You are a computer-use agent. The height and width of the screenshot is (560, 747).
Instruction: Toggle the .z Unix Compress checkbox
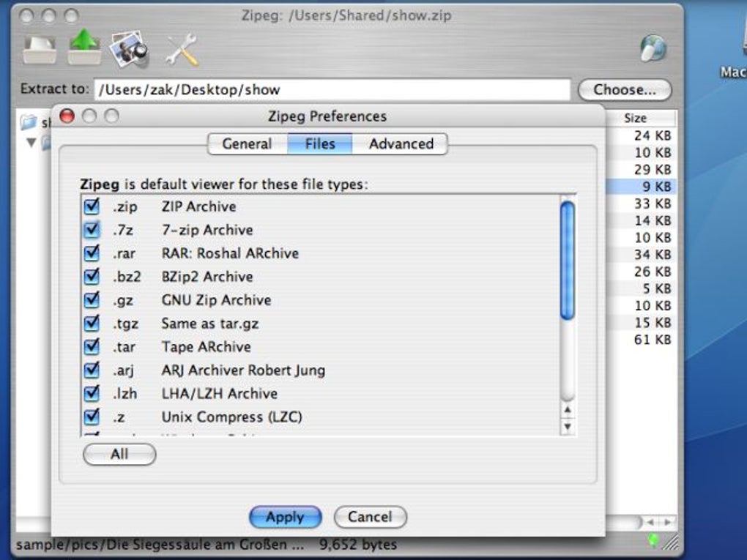(92, 417)
